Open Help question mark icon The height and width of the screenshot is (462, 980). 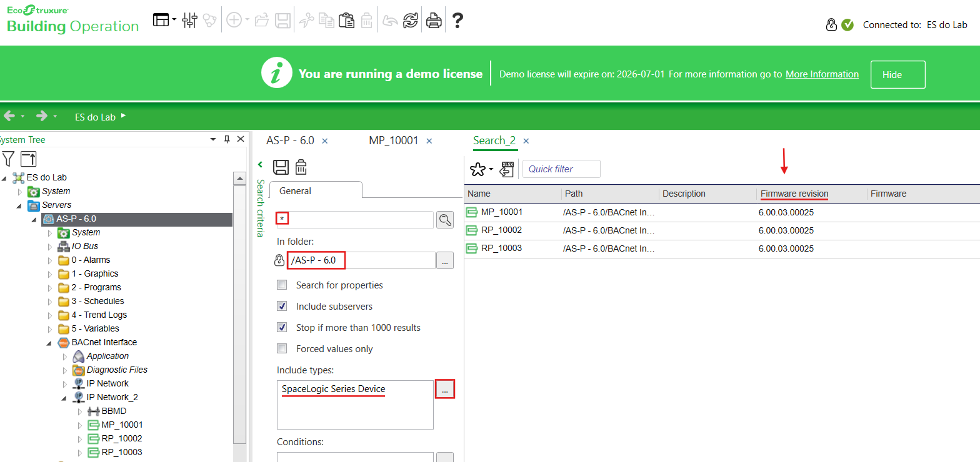click(457, 21)
